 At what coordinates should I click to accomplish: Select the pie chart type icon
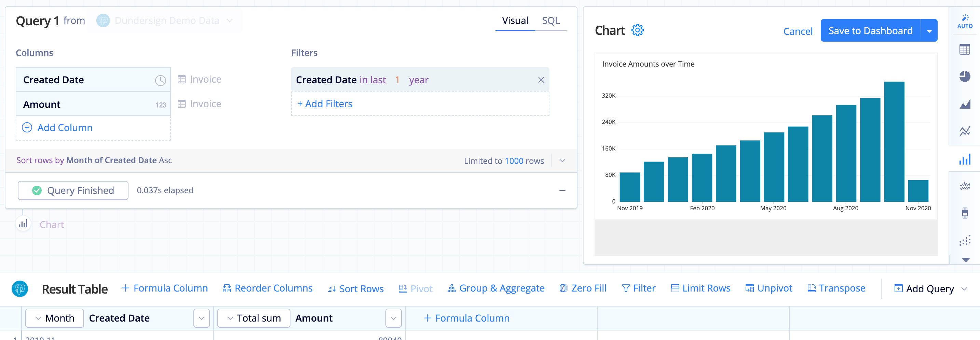point(965,76)
